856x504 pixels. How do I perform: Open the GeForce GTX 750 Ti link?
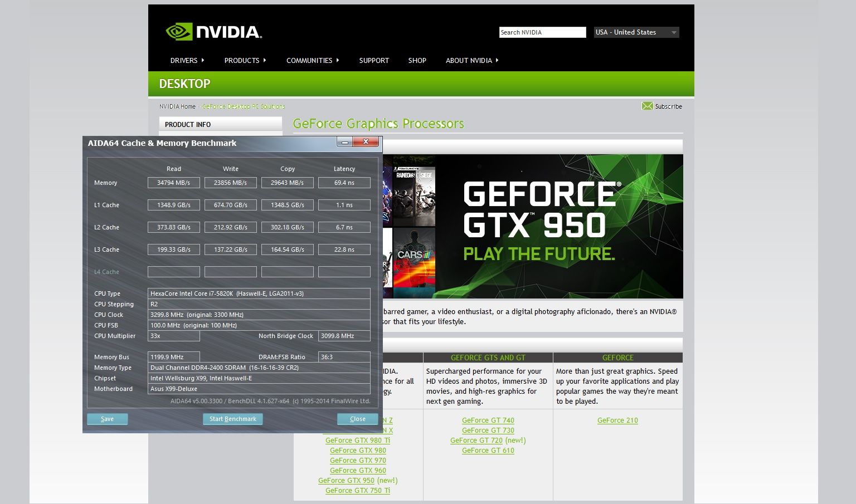click(358, 490)
